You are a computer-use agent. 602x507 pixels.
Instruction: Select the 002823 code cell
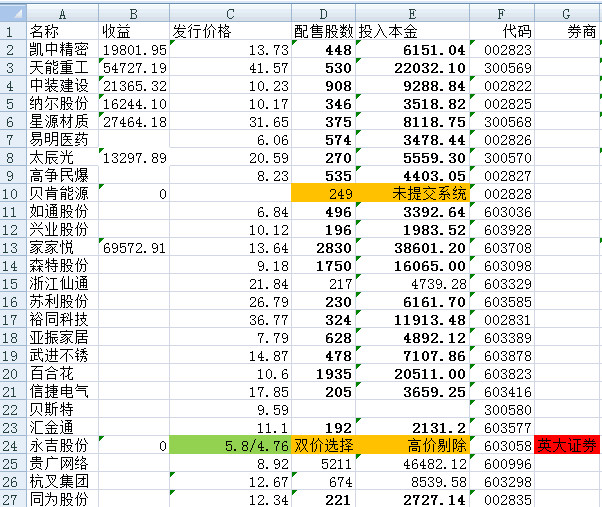coord(502,50)
